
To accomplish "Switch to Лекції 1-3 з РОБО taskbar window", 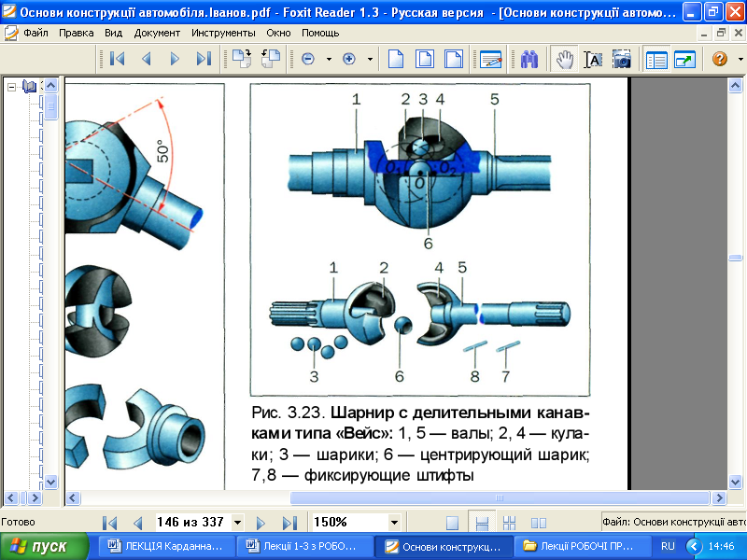I will point(306,546).
